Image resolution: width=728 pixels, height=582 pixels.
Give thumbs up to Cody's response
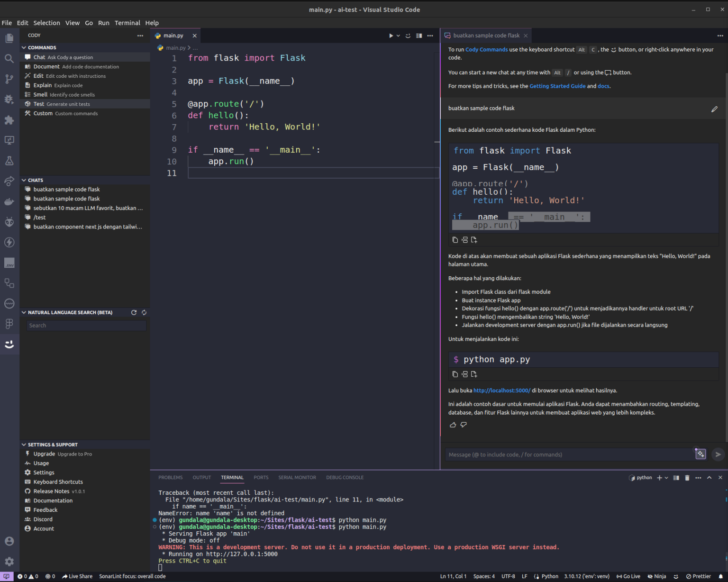[x=453, y=425]
